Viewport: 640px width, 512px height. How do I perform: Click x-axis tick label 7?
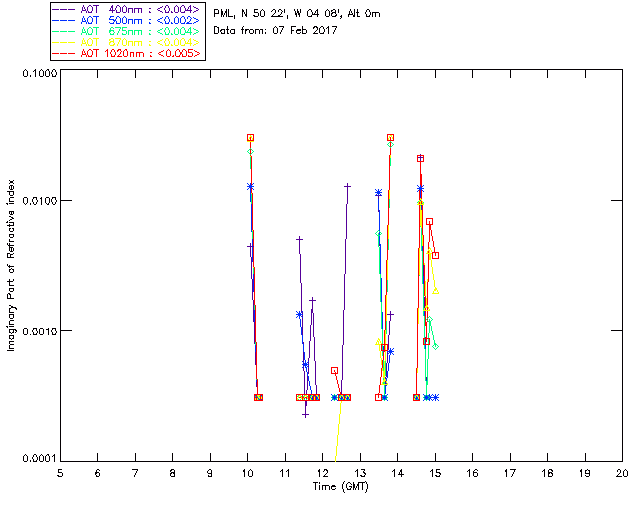tap(135, 473)
